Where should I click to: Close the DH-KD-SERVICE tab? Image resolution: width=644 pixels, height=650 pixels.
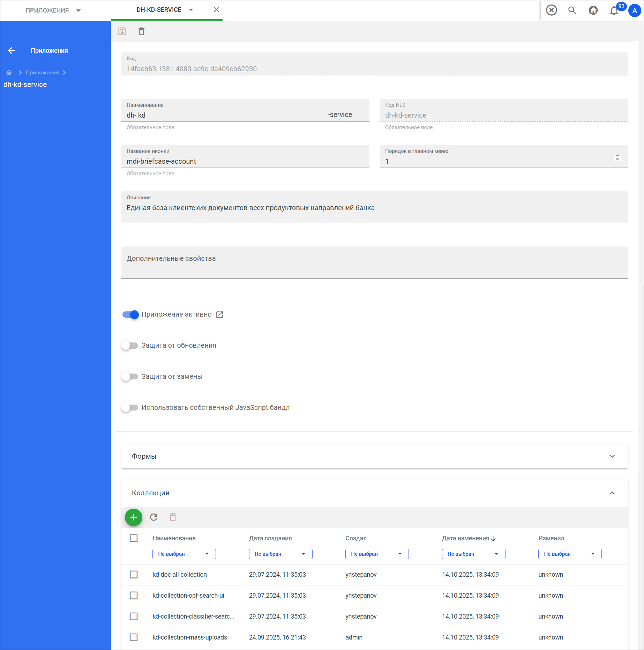point(216,10)
